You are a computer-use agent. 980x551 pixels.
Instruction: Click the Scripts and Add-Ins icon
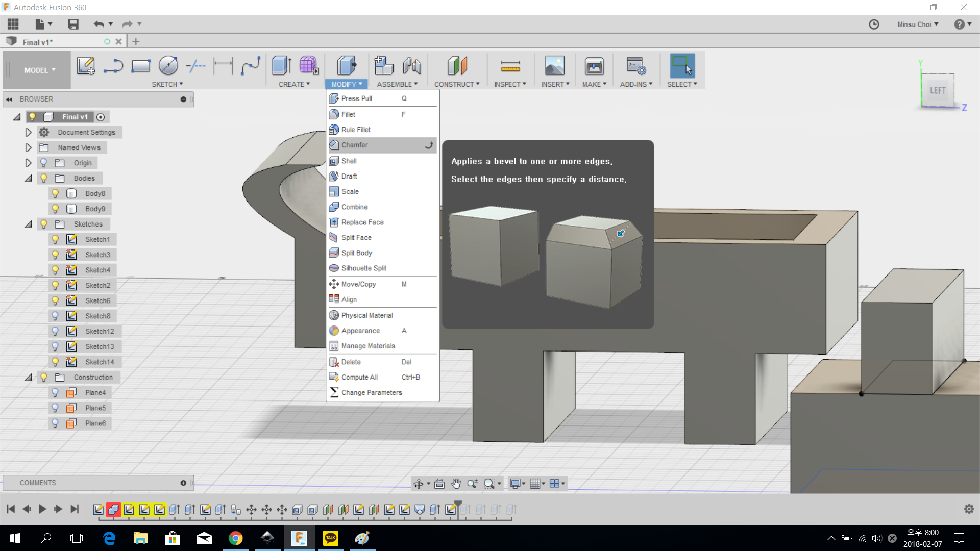(x=636, y=66)
